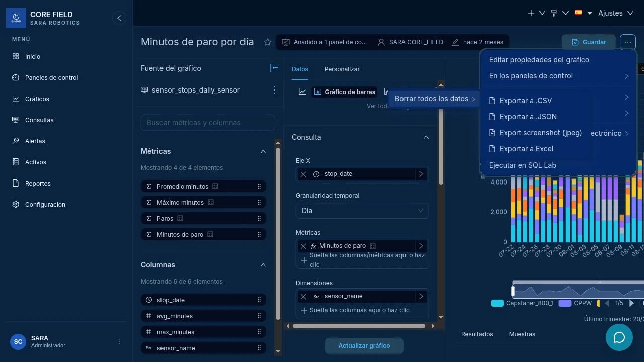Click the drag handle of Máximo minutos

click(x=259, y=203)
